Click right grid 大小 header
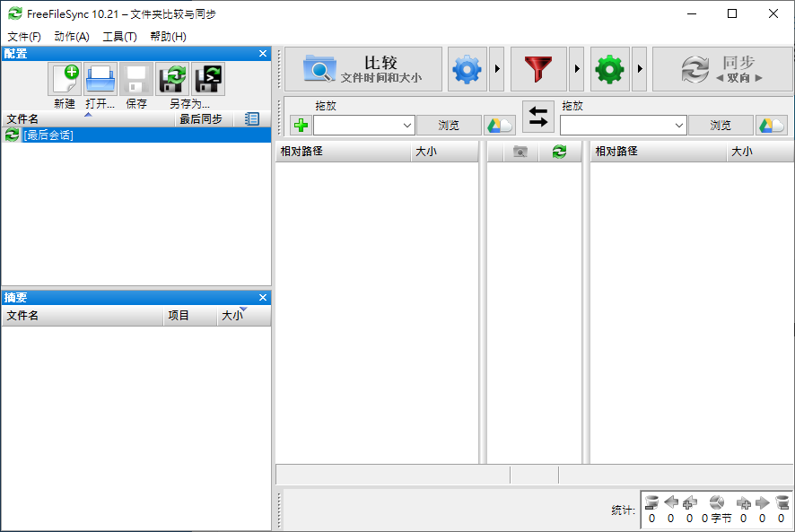The height and width of the screenshot is (532, 795). coord(759,151)
